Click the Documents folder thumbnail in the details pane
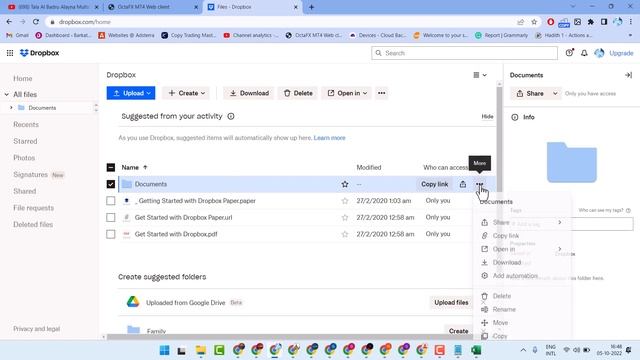The image size is (640, 360). pyautogui.click(x=571, y=162)
